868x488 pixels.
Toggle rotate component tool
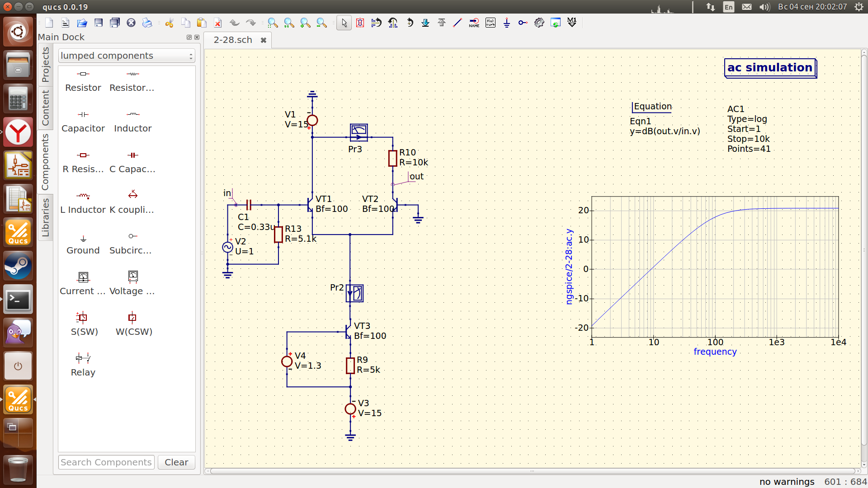pyautogui.click(x=410, y=23)
